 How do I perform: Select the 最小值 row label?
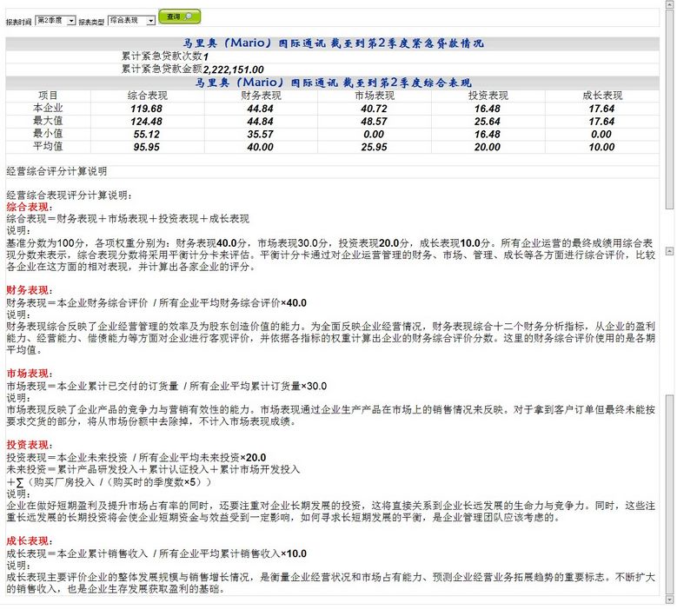(48, 134)
